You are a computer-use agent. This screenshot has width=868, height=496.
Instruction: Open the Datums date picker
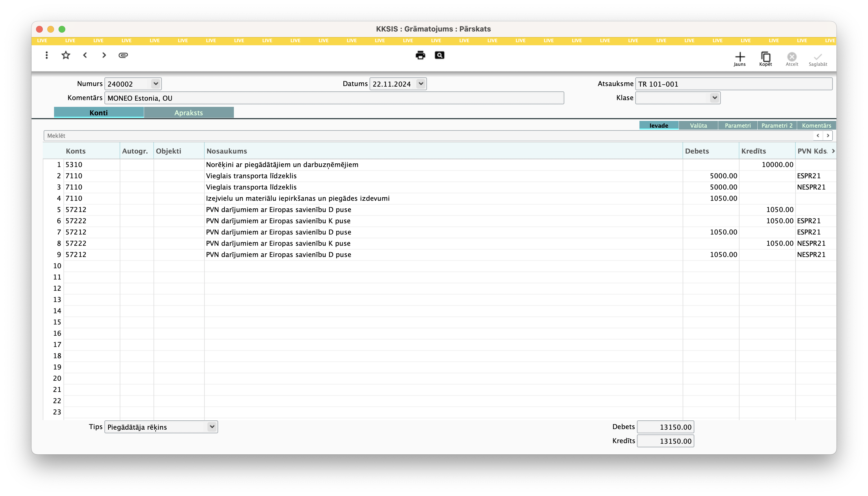[x=421, y=84]
